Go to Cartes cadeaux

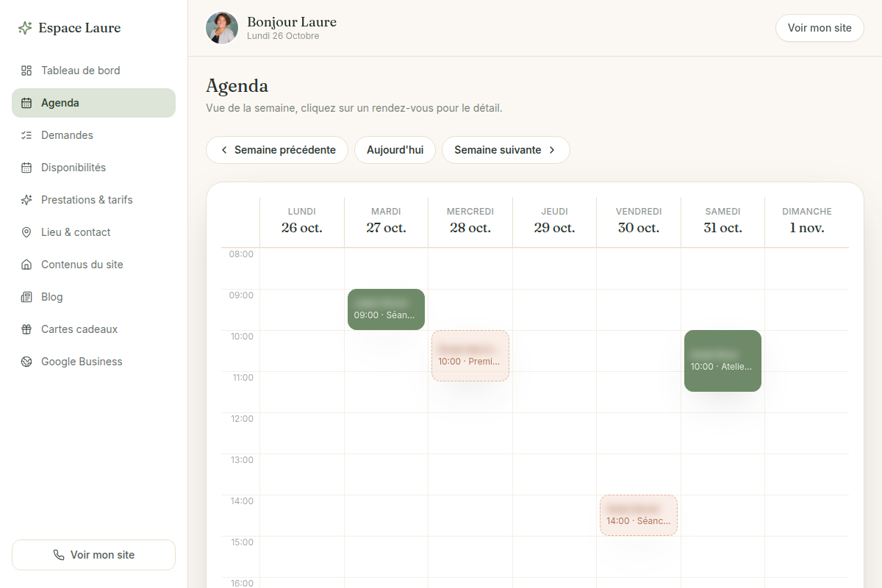[x=93, y=329]
